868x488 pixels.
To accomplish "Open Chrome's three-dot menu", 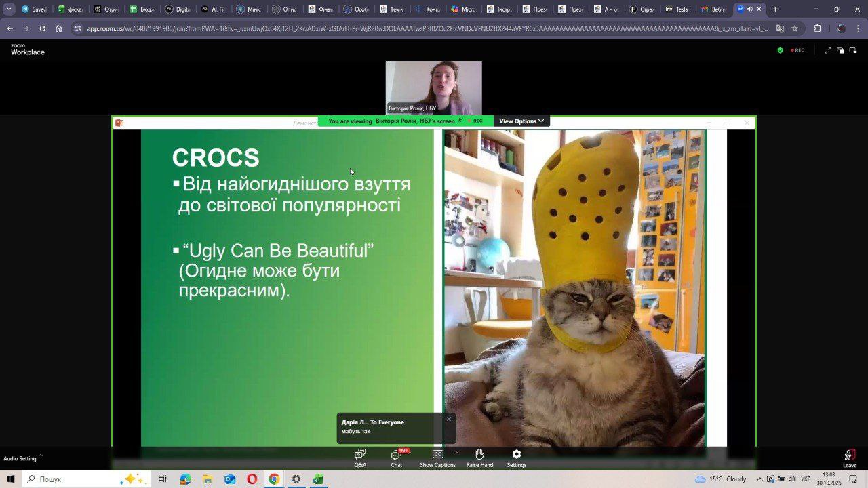I will tap(859, 28).
